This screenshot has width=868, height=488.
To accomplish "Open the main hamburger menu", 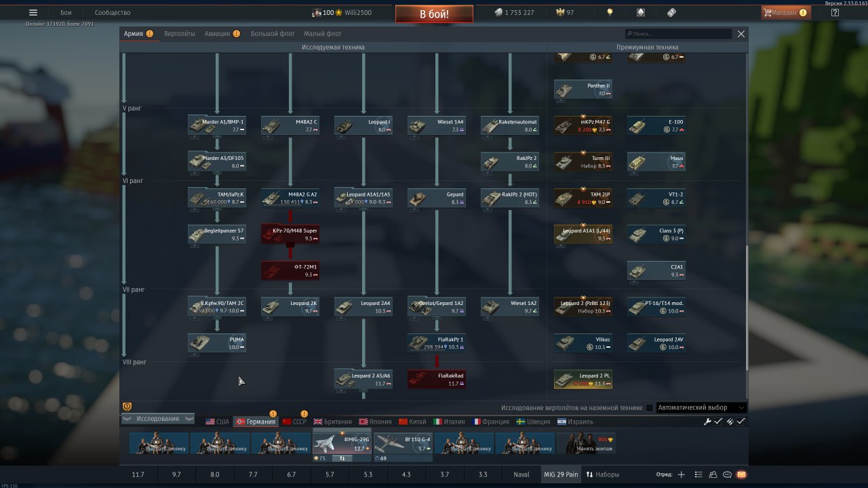I will (33, 12).
